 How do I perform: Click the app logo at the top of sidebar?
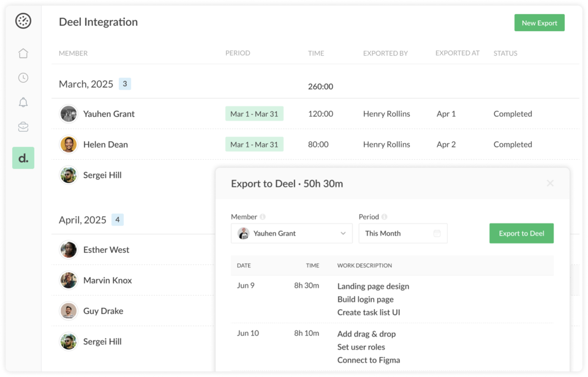click(23, 20)
